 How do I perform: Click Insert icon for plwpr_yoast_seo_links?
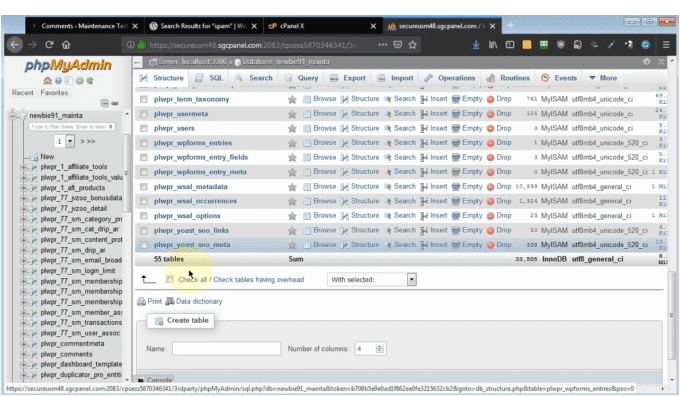click(x=424, y=230)
